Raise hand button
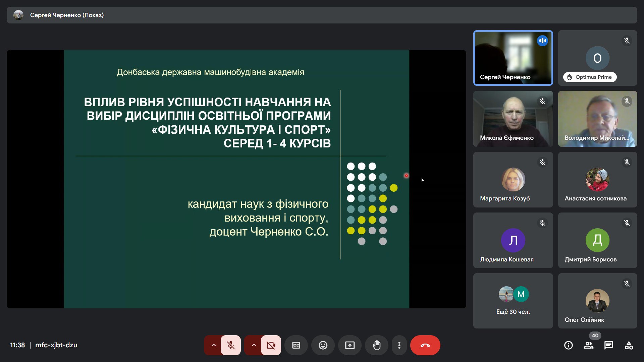644x362 pixels. pyautogui.click(x=377, y=345)
